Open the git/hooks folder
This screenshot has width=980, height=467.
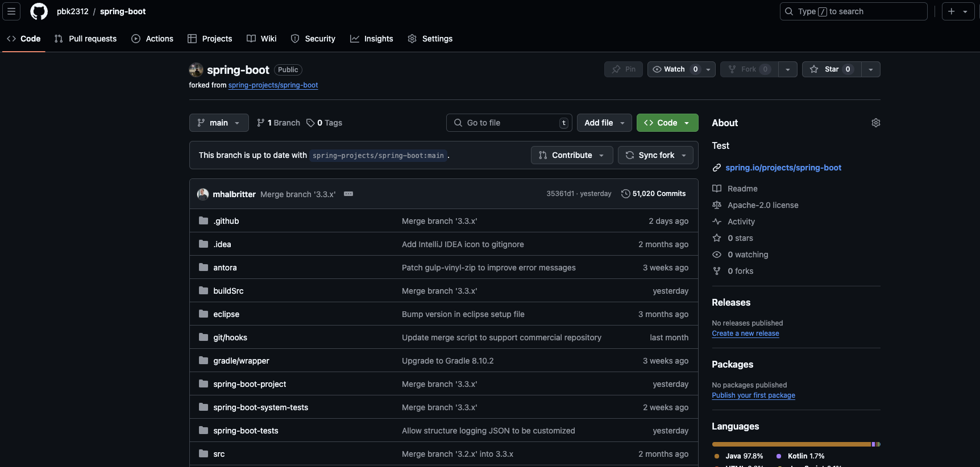click(230, 337)
